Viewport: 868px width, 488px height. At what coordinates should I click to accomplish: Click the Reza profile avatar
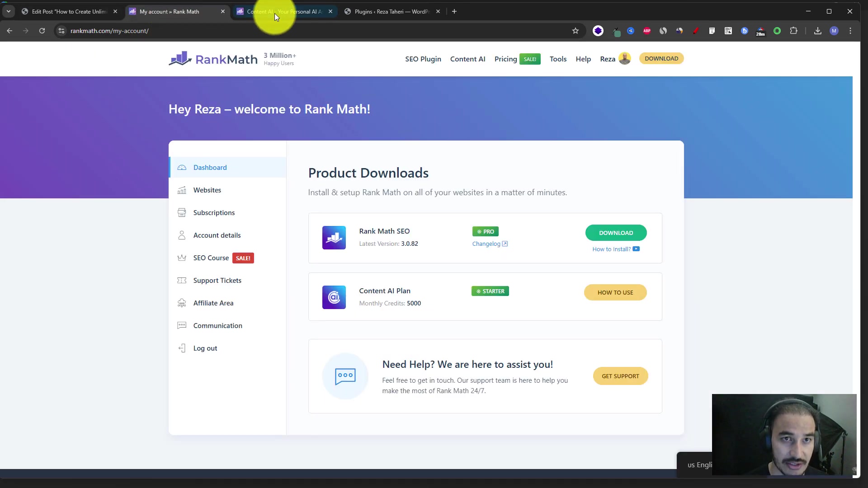(x=624, y=59)
